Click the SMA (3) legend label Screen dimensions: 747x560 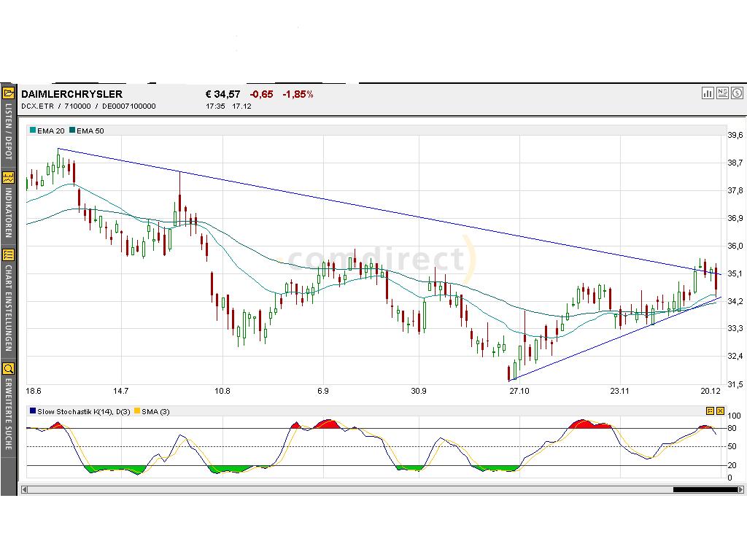(155, 411)
